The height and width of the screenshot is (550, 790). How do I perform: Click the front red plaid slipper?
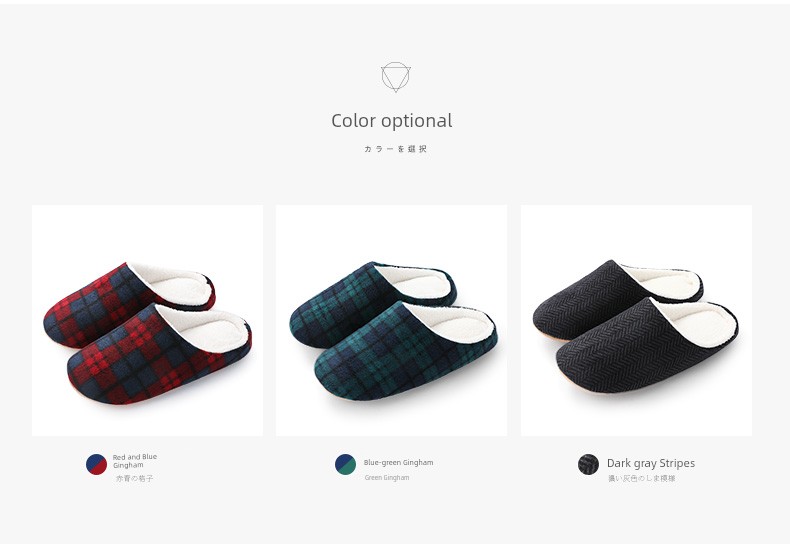(159, 355)
